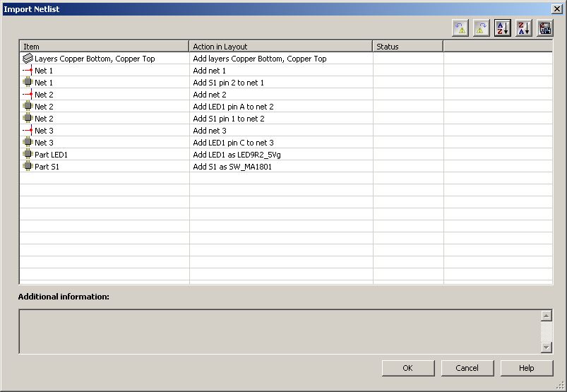Go to the next warning icon

click(x=482, y=28)
